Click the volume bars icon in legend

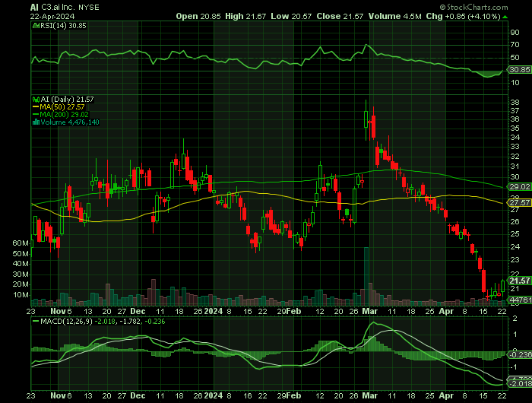tap(36, 122)
